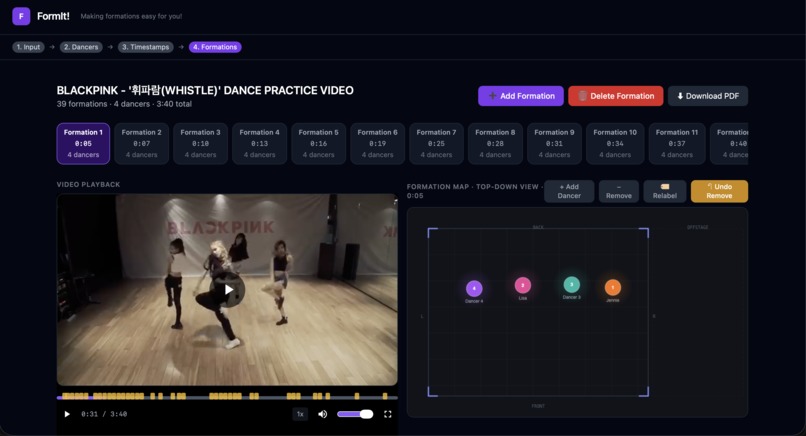Seek along the video progress timeline
The height and width of the screenshot is (436, 806).
pos(227,397)
